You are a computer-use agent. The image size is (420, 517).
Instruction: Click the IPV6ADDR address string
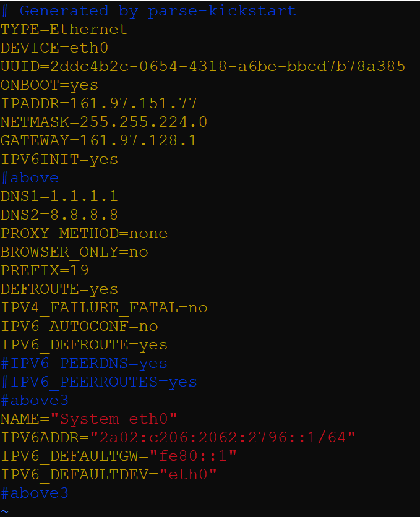(x=223, y=438)
